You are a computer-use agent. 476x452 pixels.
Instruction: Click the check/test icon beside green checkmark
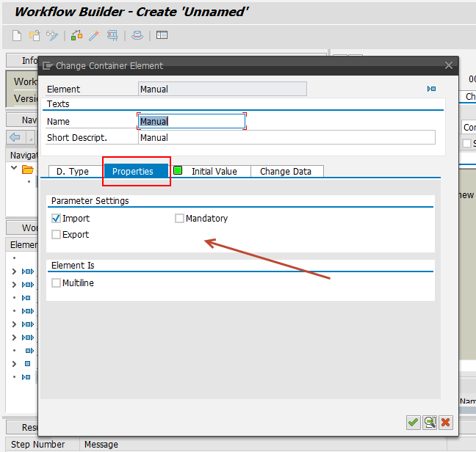point(430,422)
